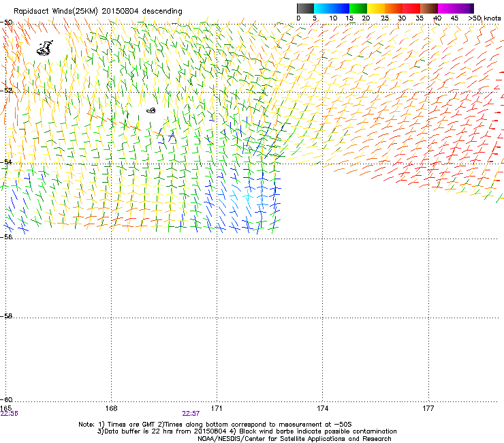504x443 pixels.
Task: Click the '0' legend scale label
Action: pyautogui.click(x=298, y=18)
